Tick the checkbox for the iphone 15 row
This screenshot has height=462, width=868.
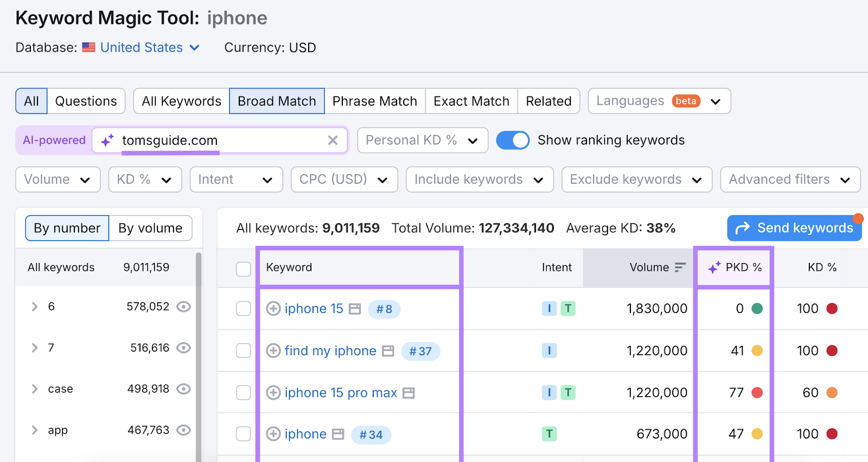tap(244, 309)
